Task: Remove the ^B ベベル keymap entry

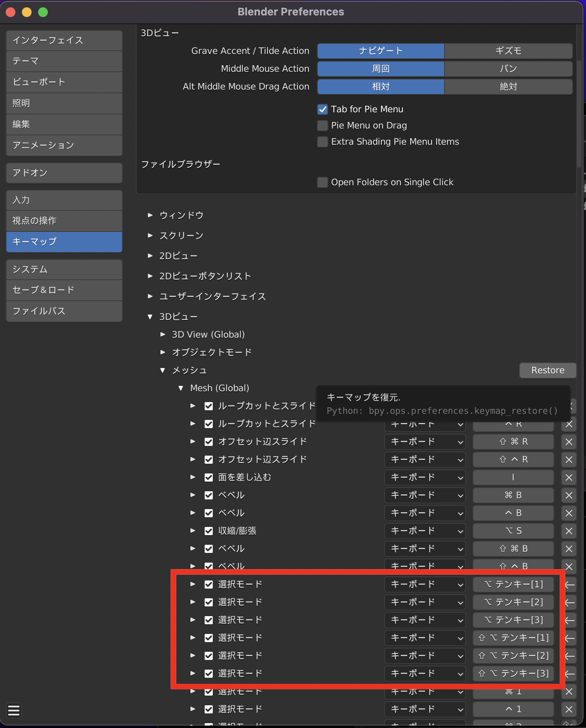Action: pos(569,513)
